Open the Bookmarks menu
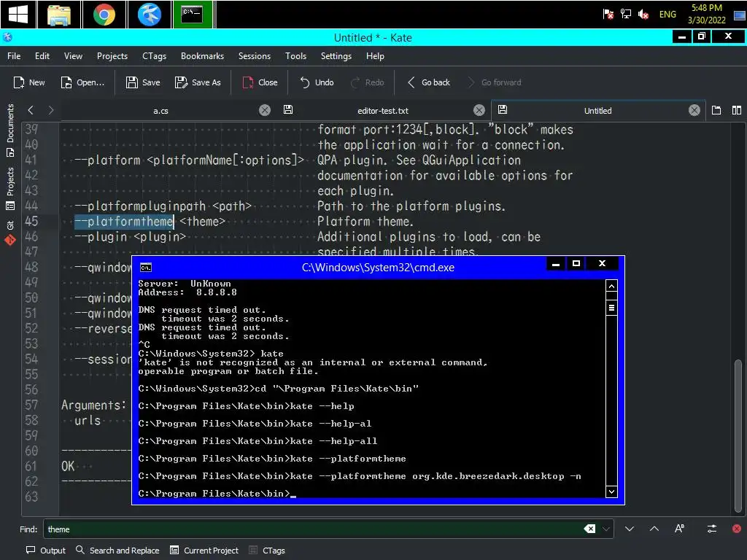This screenshot has height=560, width=747. tap(202, 56)
